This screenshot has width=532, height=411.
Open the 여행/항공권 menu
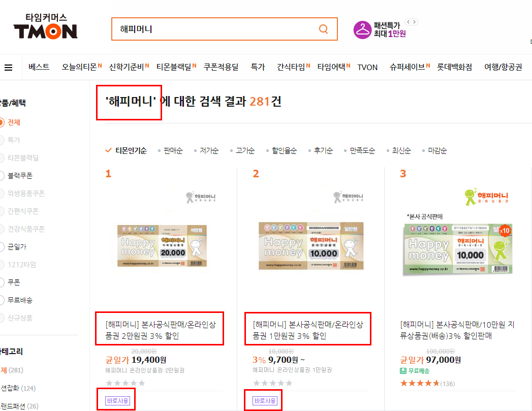pyautogui.click(x=503, y=67)
